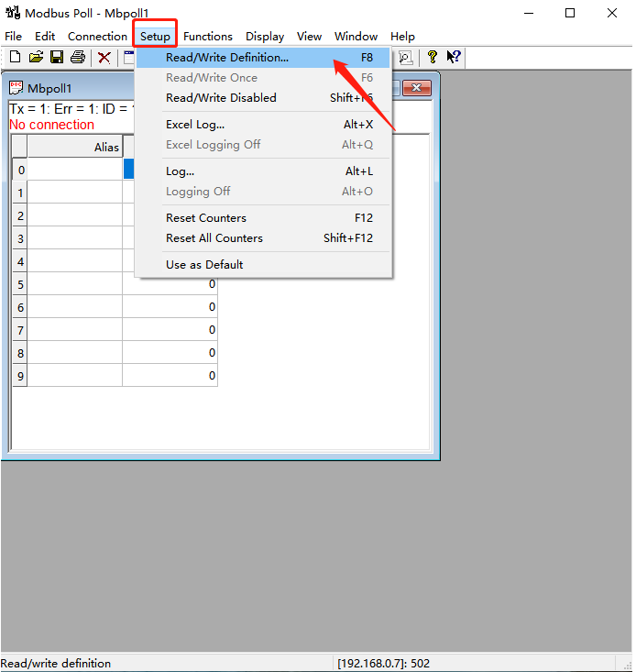Choose Read/Write Disabled menu entry
This screenshot has height=672, width=636.
tap(221, 98)
